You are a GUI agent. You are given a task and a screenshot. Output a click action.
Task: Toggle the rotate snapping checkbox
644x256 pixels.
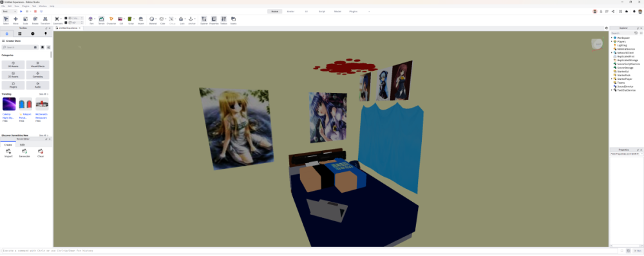[66, 22]
